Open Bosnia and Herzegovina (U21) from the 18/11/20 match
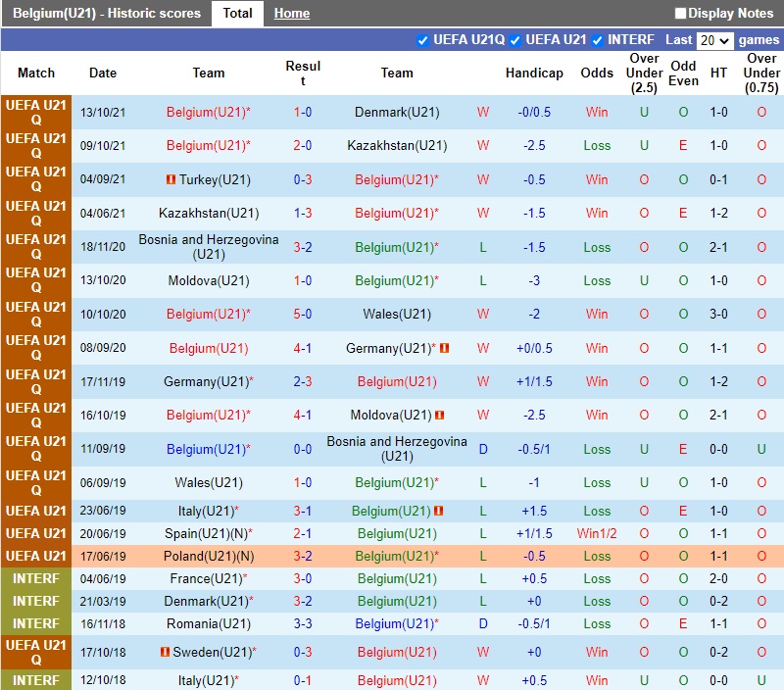 pos(209,247)
